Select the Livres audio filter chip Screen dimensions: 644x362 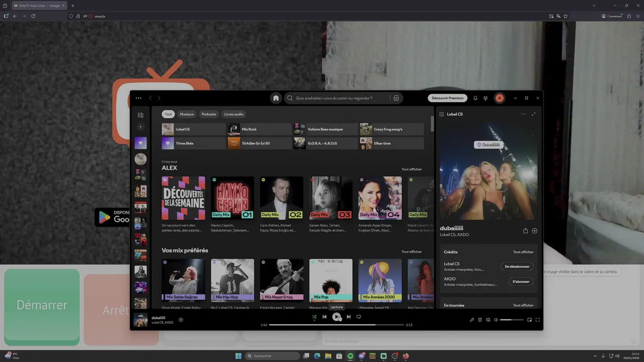(x=233, y=114)
